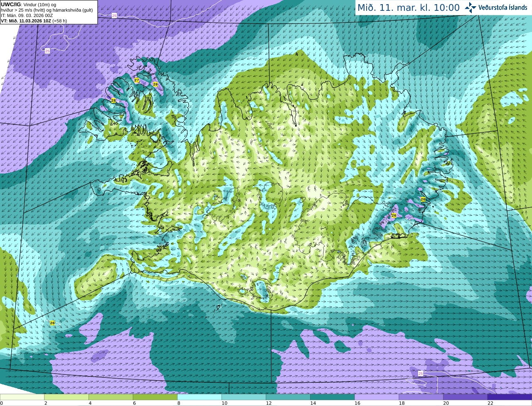The height and width of the screenshot is (406, 532).
Task: Select the date header Mið. 11. mar. kl. 10:00
Action: [x=409, y=8]
